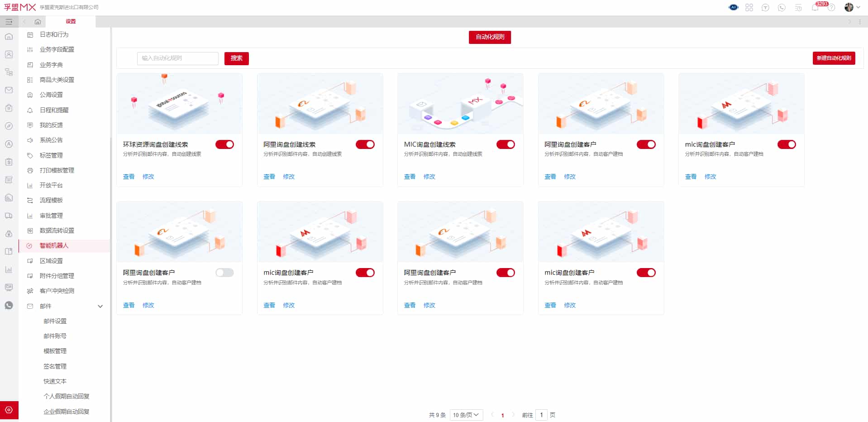This screenshot has height=422, width=868.
Task: Open the AI assistant icon in header
Action: (733, 7)
